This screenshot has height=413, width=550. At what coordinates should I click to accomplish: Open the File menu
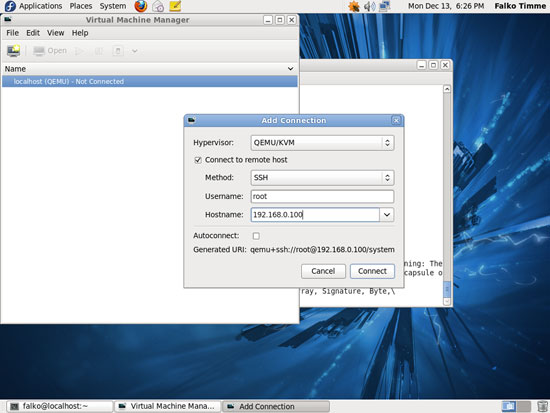pos(12,33)
